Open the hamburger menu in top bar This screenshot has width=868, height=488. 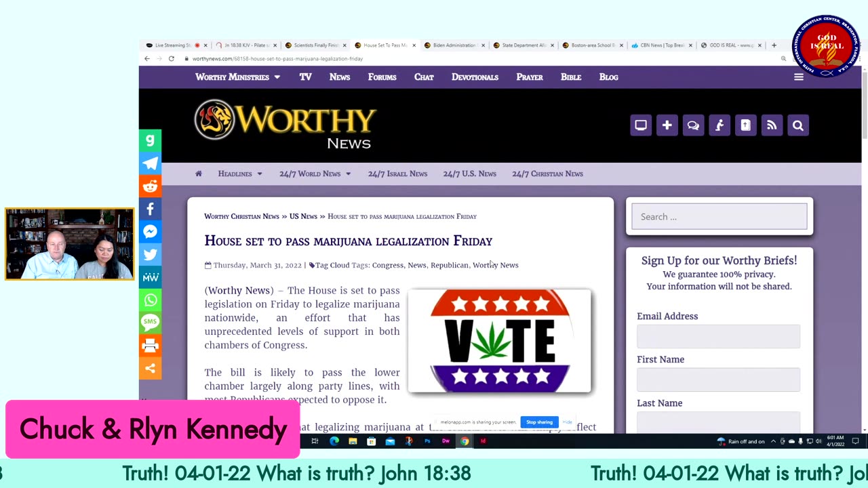tap(799, 77)
